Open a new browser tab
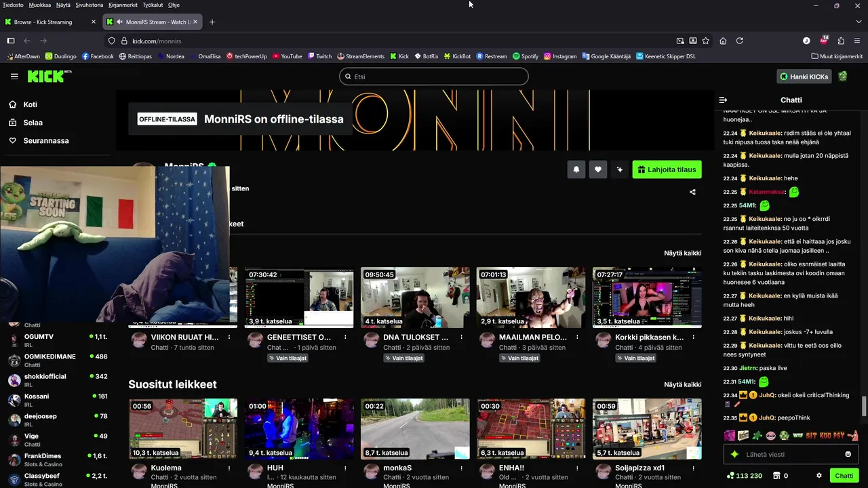This screenshot has height=488, width=868. [x=212, y=22]
